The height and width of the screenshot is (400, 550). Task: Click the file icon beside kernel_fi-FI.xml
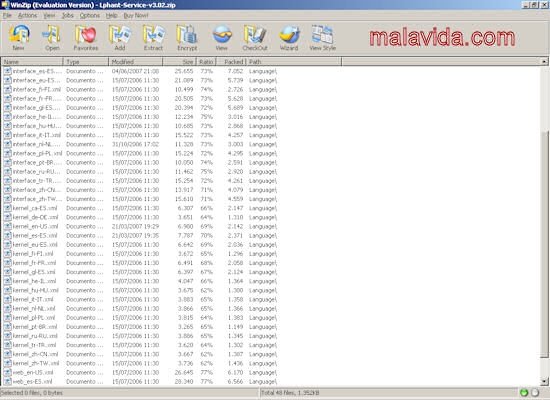point(7,254)
